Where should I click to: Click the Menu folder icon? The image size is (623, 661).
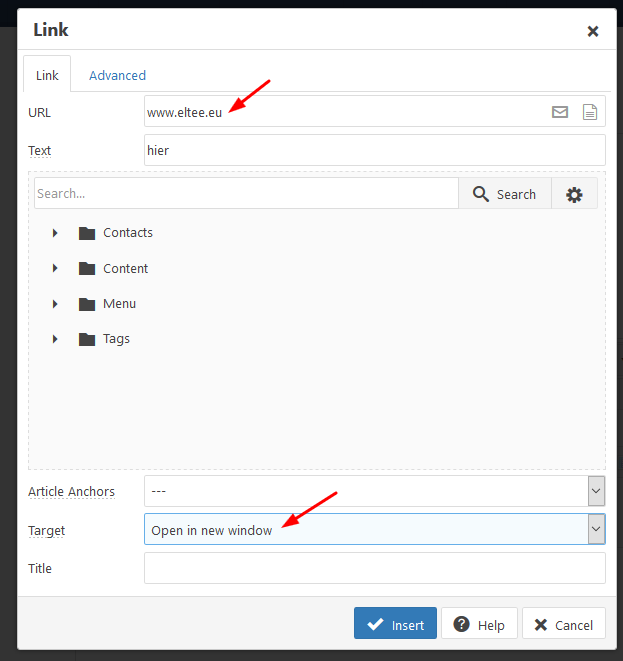click(x=87, y=304)
